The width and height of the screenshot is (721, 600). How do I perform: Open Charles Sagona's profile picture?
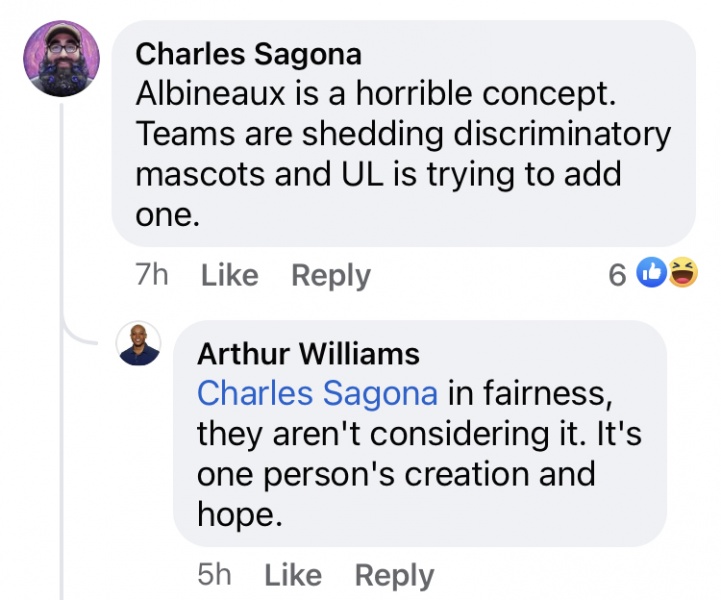tap(62, 59)
